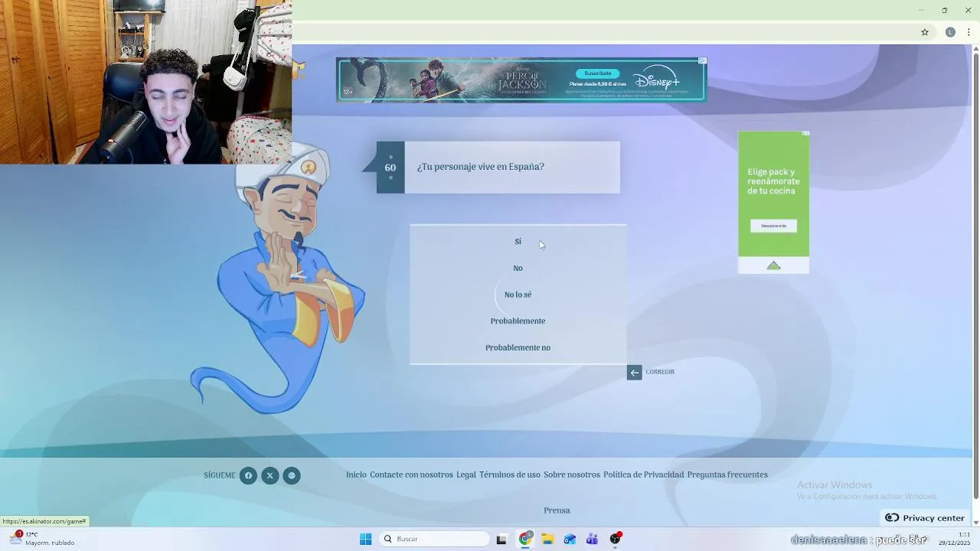980x551 pixels.
Task: Open the Chrome profile avatar
Action: click(950, 32)
